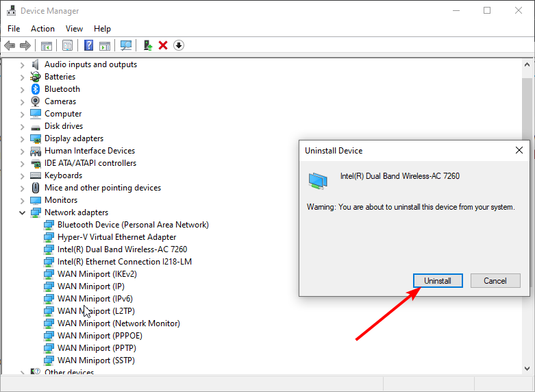Click the Bluetooth logo icon in tree
This screenshot has width=535, height=392.
pyautogui.click(x=36, y=89)
